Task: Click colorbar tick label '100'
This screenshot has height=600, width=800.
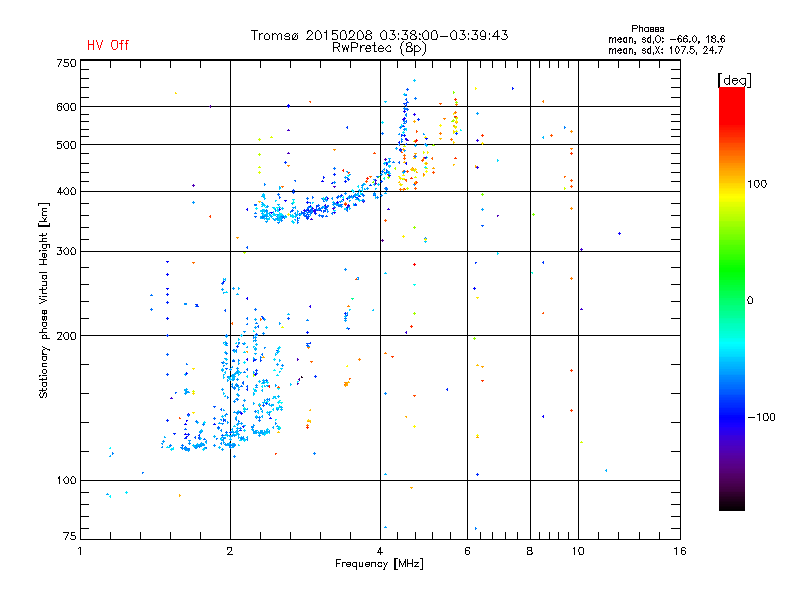Action: [x=757, y=184]
